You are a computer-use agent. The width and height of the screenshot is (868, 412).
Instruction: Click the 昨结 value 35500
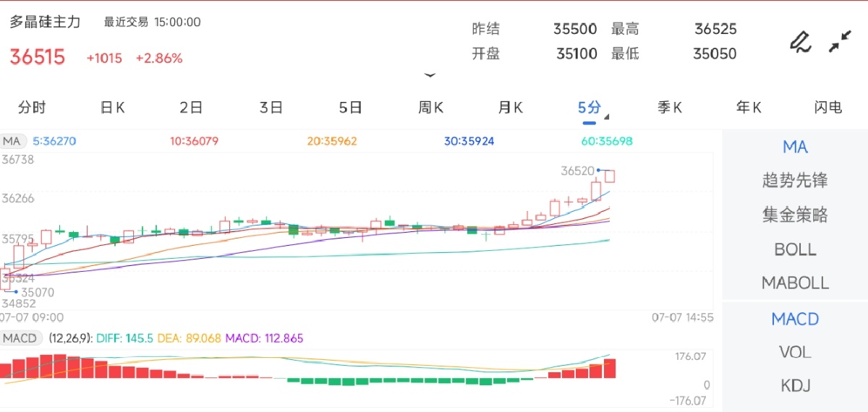[575, 29]
